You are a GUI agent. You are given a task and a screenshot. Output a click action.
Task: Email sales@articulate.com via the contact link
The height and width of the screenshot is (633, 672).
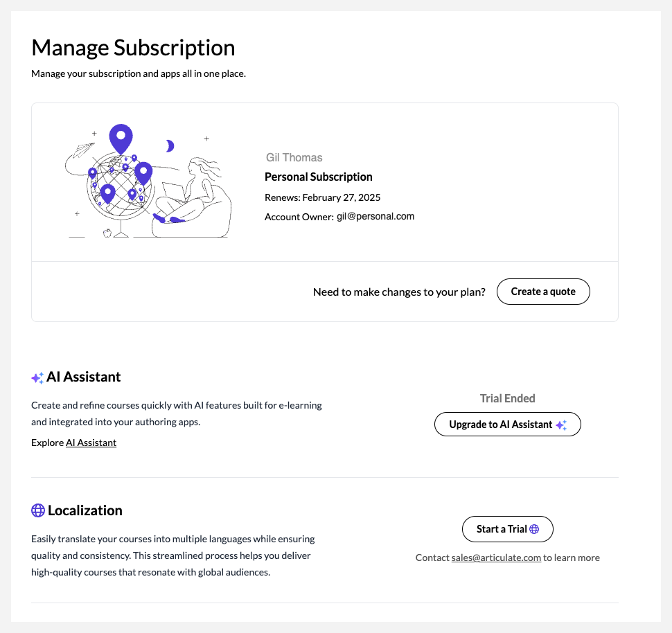click(x=496, y=558)
